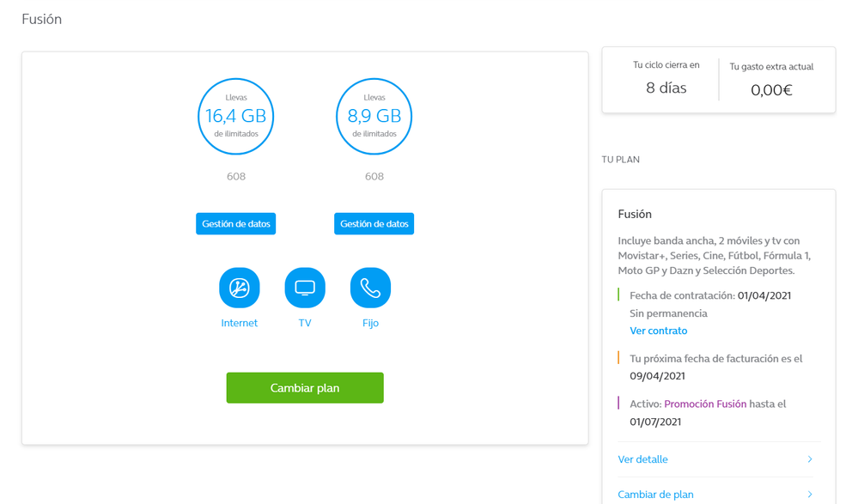Expand the Cambiar de plan chevron arrow
Viewport: 858px width, 504px height.
click(x=810, y=495)
